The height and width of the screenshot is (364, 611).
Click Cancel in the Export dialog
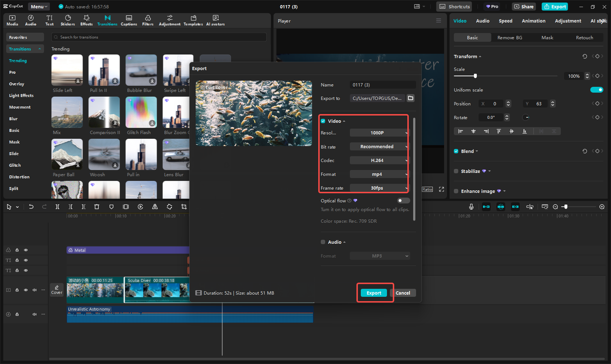403,292
